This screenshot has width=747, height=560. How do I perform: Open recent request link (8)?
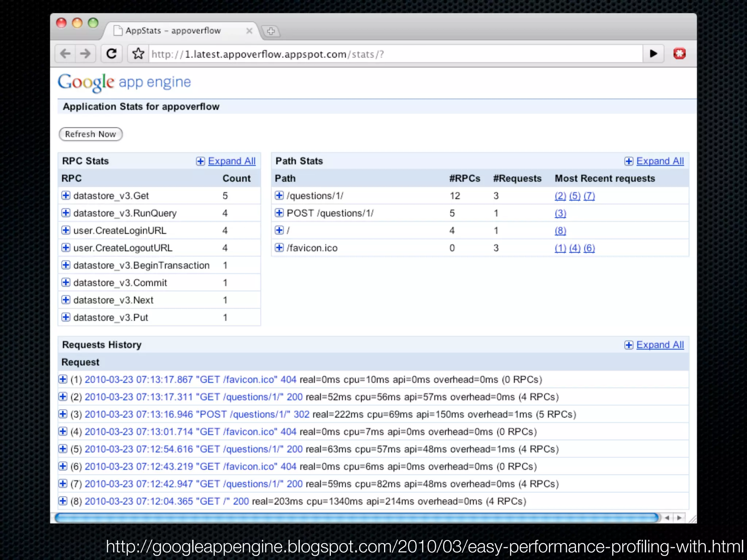pos(560,231)
